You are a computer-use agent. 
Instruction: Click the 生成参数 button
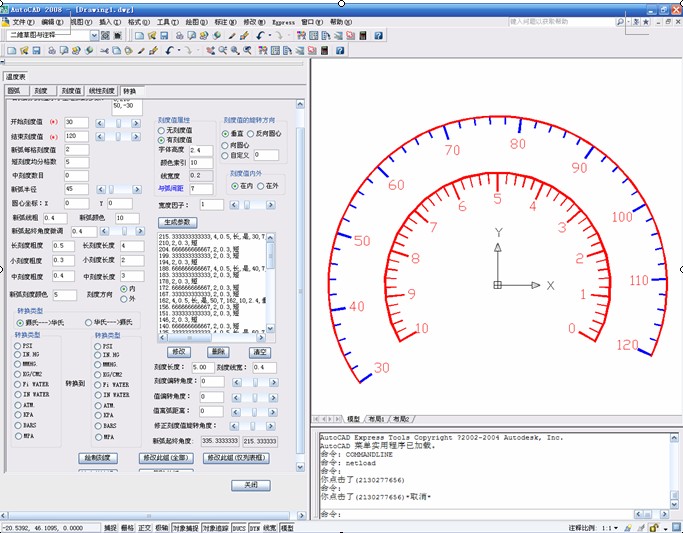(180, 222)
